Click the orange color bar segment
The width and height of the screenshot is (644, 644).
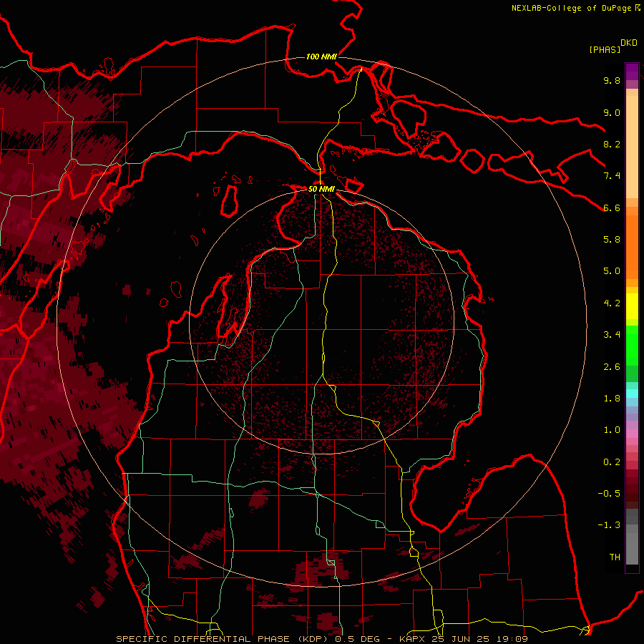632,246
